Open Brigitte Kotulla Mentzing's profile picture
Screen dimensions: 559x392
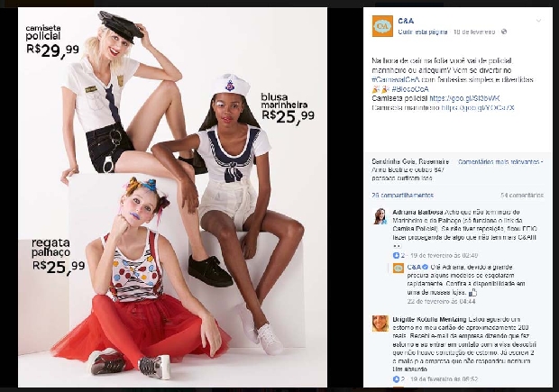pos(380,324)
